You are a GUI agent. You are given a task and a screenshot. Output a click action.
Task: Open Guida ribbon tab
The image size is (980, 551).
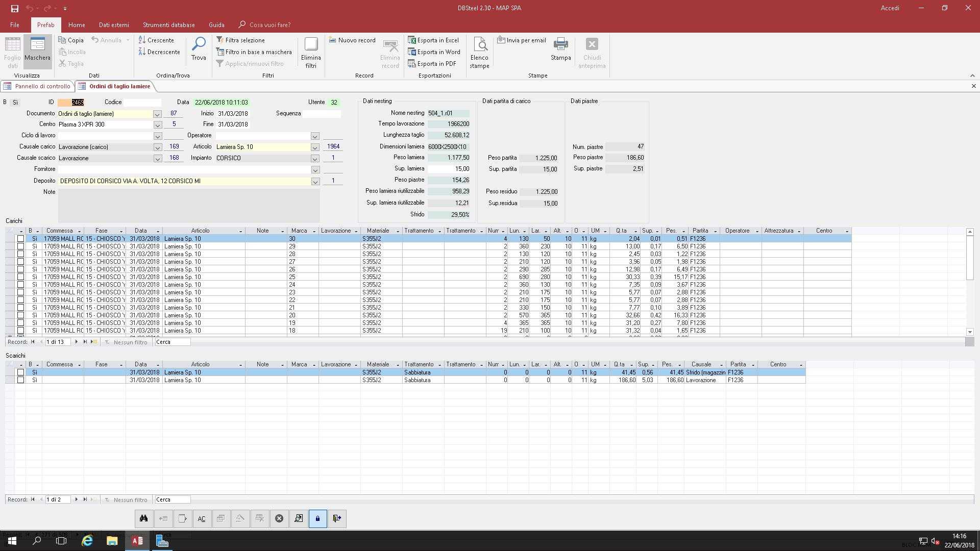click(x=216, y=24)
